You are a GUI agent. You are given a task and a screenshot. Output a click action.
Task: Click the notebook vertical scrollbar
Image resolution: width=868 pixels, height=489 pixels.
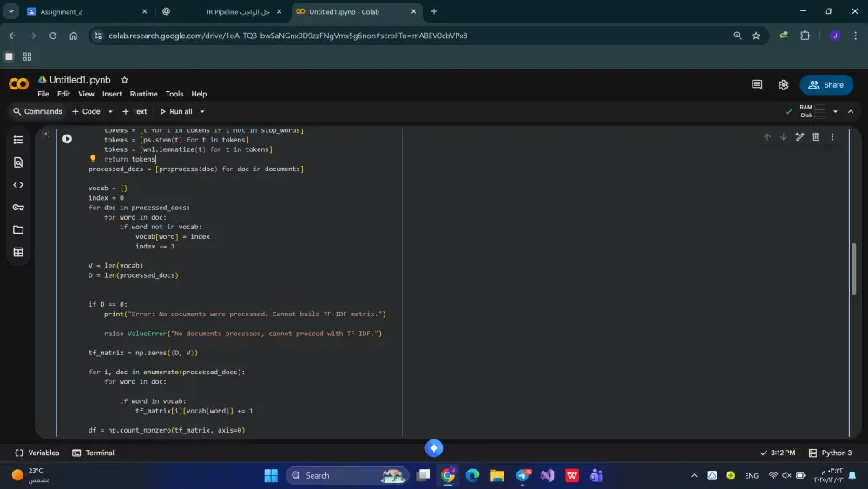pyautogui.click(x=853, y=268)
